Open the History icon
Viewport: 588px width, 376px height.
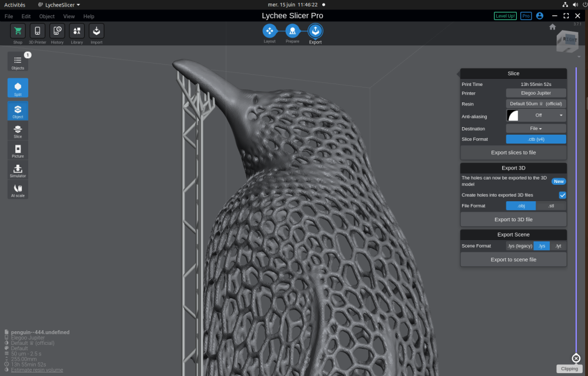point(57,31)
